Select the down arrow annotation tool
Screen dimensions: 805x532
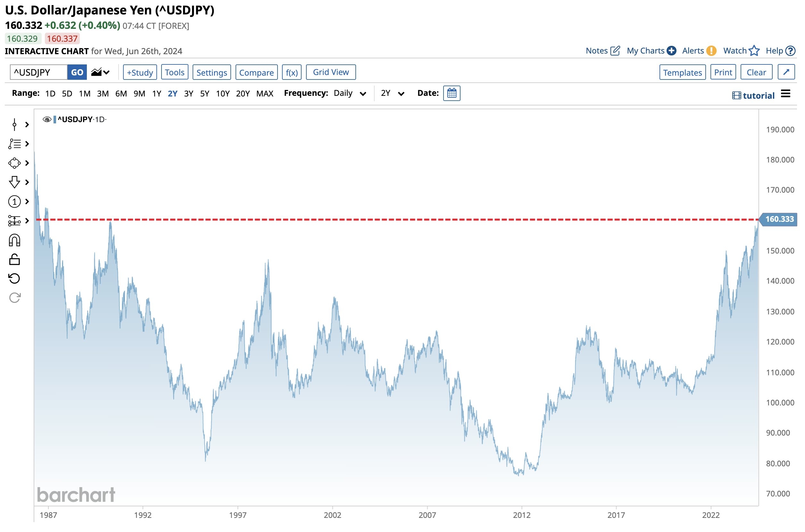[14, 182]
